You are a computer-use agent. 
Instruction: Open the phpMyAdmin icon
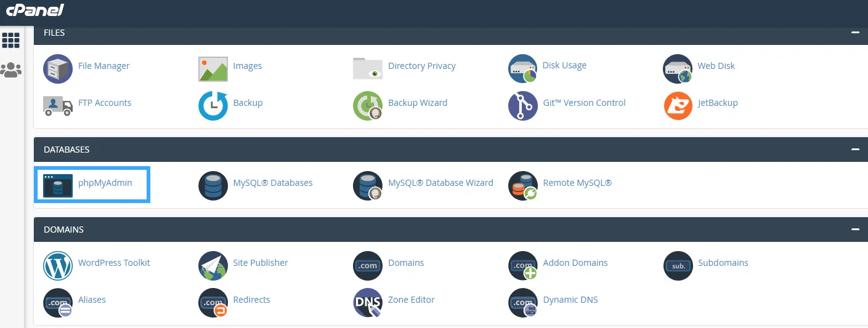[x=58, y=185]
